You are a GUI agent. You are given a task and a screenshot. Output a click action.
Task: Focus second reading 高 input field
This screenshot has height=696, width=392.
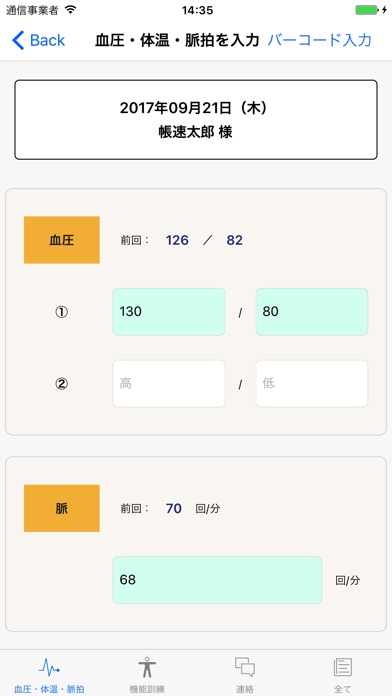169,384
